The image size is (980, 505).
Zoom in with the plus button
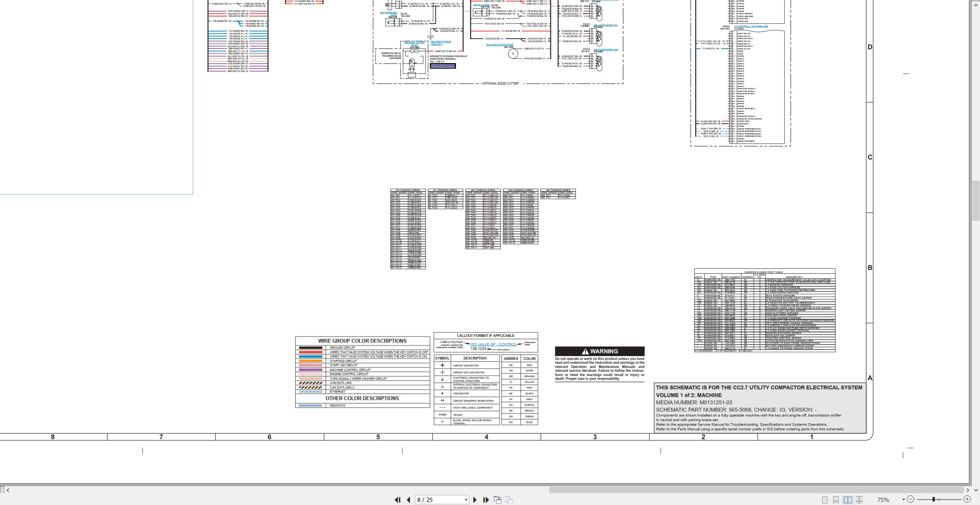click(967, 499)
